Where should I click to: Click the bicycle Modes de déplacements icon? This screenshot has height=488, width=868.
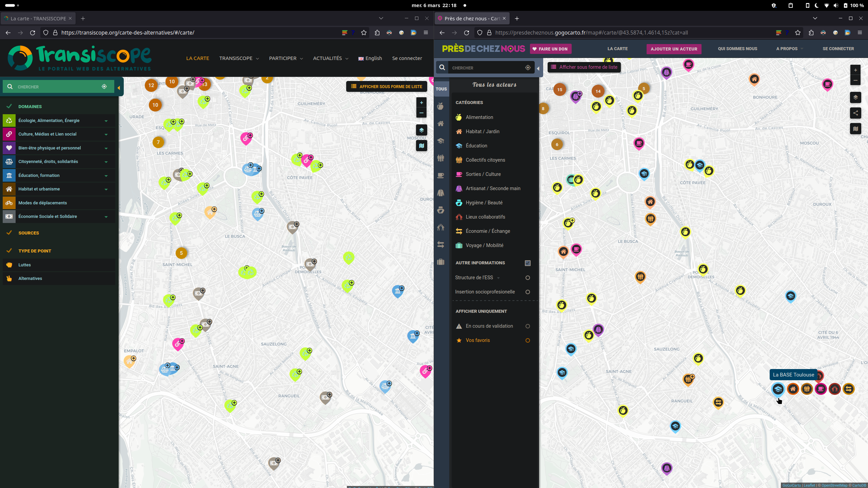(x=9, y=203)
